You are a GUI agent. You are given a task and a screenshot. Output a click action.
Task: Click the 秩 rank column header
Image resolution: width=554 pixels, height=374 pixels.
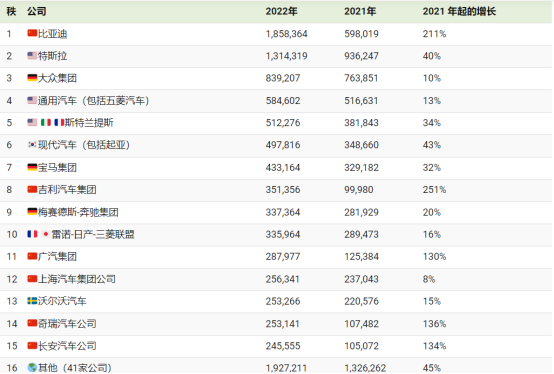click(x=11, y=11)
